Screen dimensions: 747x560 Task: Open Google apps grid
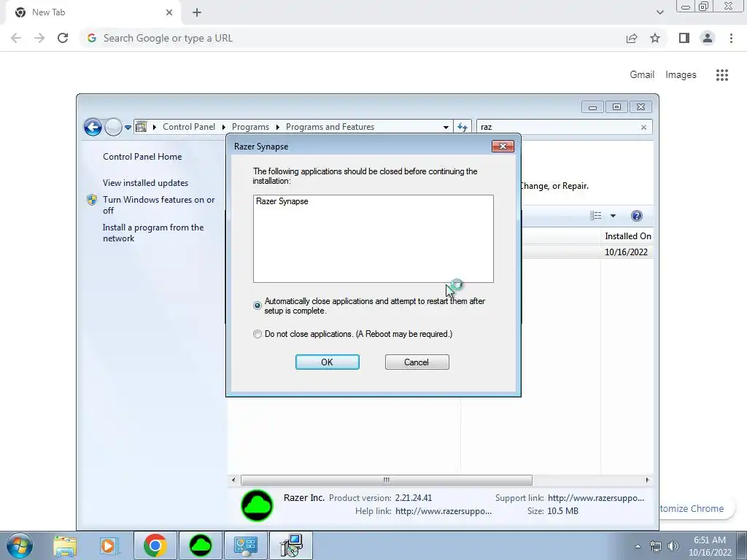[x=722, y=75]
